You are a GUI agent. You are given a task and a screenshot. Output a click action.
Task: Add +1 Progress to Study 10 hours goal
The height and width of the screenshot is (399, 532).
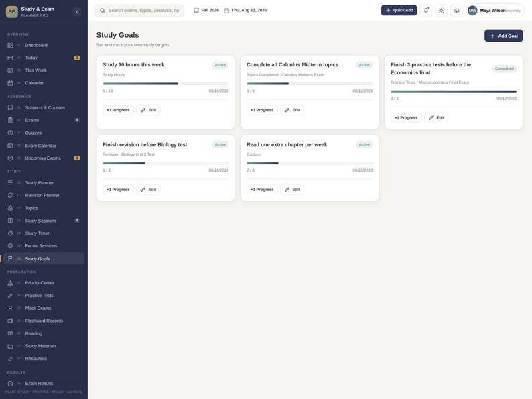click(118, 110)
